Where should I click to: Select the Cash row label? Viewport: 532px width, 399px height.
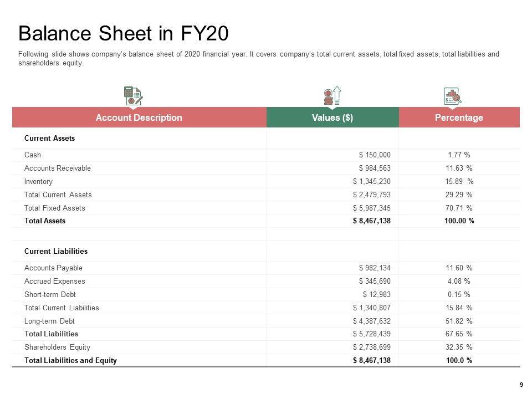click(33, 155)
